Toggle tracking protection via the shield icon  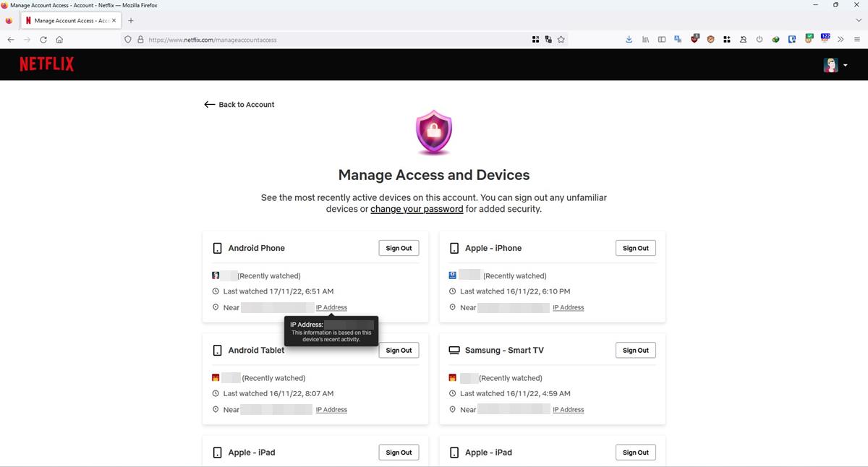point(127,40)
